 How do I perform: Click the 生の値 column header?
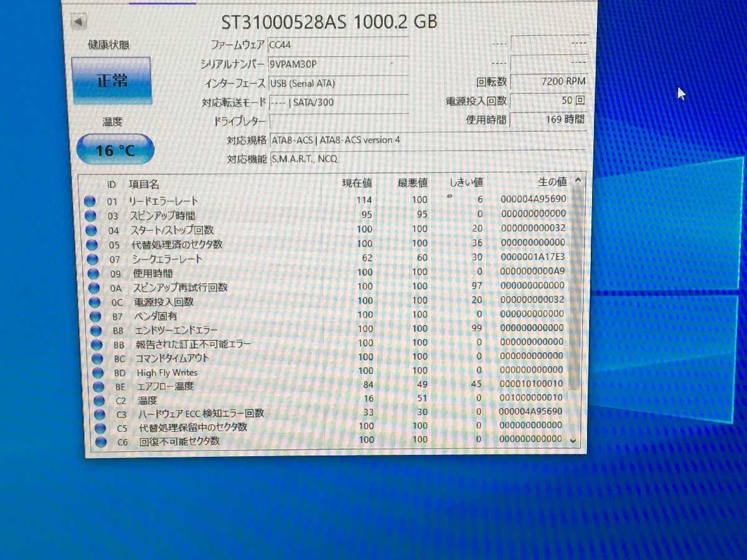[552, 182]
